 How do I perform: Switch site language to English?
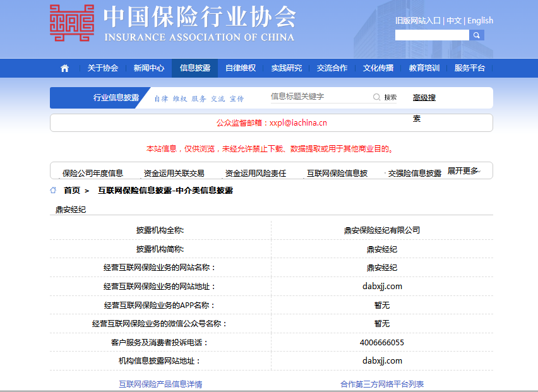coord(481,21)
